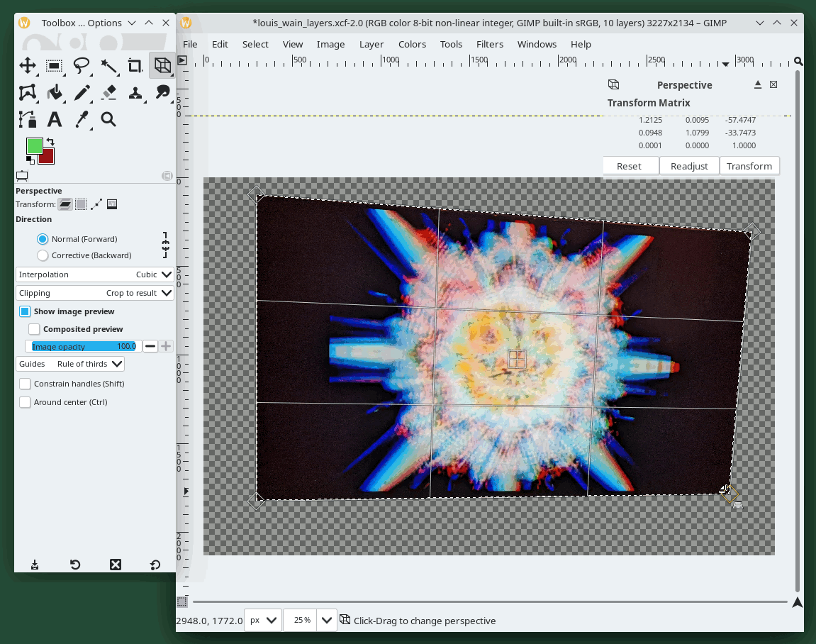Image resolution: width=816 pixels, height=644 pixels.
Task: Open the Colors menu
Action: 412,44
